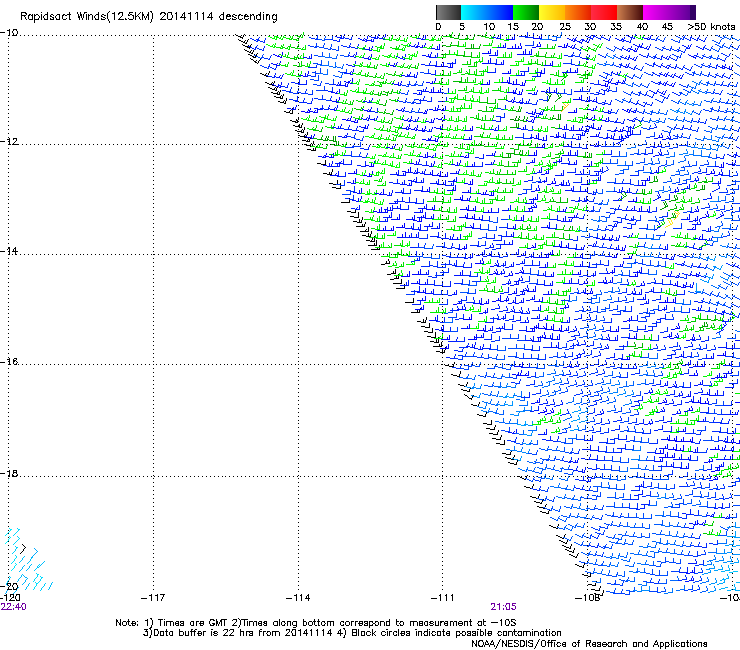Select the '-108' longitude axis label
The width and height of the screenshot is (740, 650).
[x=588, y=598]
